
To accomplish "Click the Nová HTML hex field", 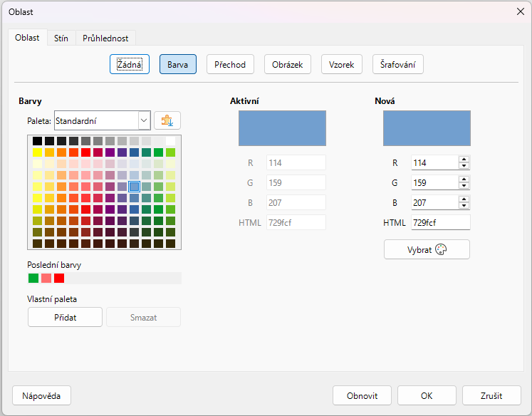I will (441, 222).
